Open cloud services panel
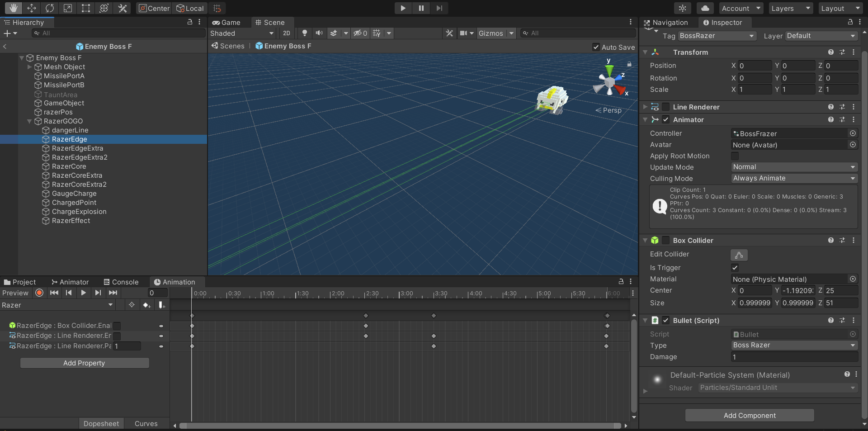 pyautogui.click(x=705, y=8)
